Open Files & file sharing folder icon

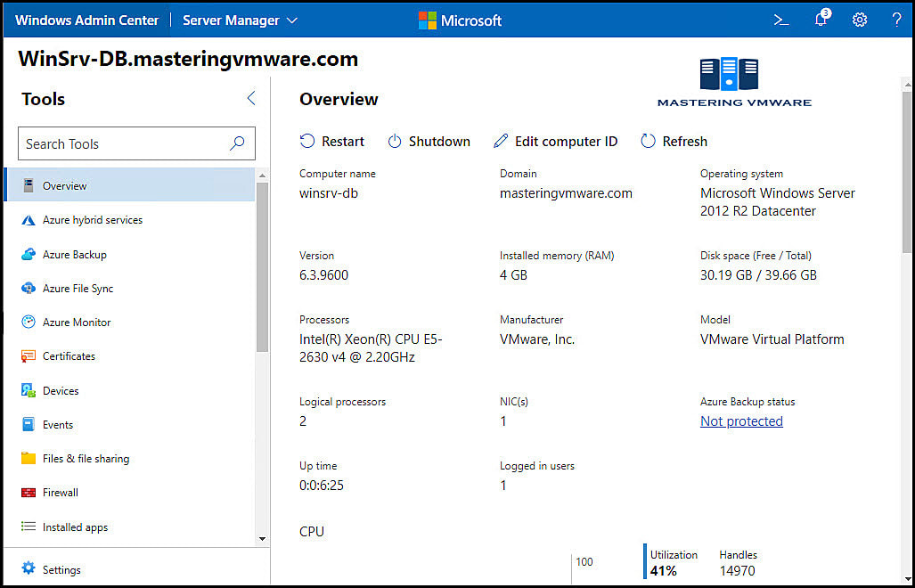point(28,459)
